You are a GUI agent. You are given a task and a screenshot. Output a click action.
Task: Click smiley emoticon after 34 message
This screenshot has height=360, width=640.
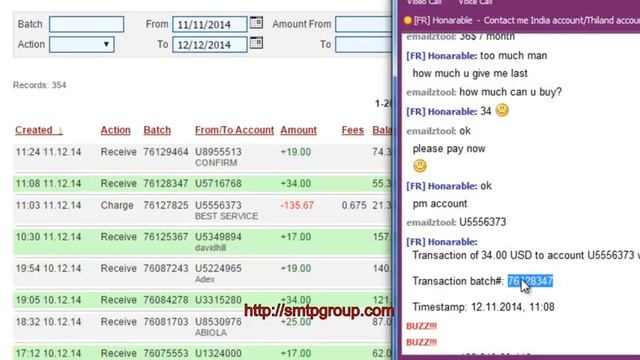502,110
